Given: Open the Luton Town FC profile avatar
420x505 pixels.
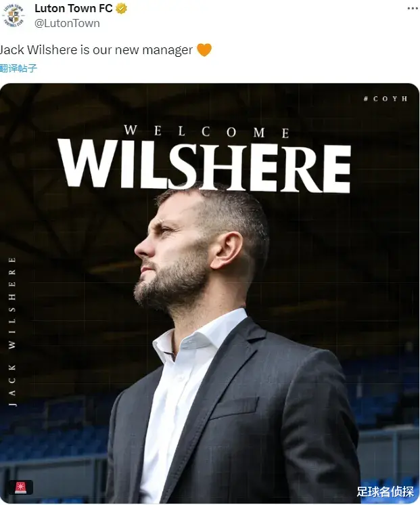Looking at the screenshot, I should [x=14, y=15].
